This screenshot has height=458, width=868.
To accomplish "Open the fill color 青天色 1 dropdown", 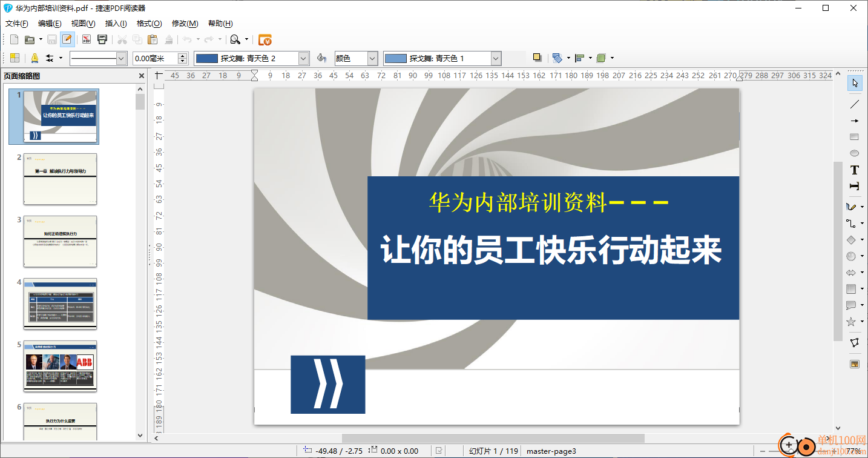I will [496, 58].
